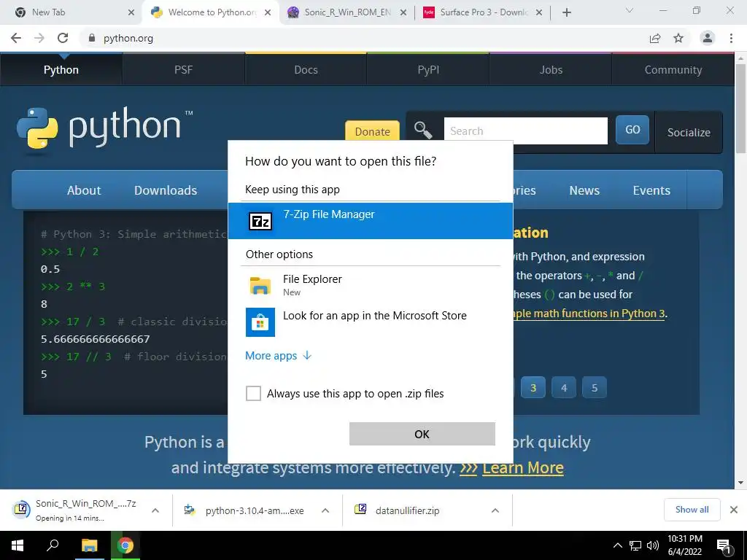
Task: Go to slide 5 of the code carousel
Action: click(595, 388)
